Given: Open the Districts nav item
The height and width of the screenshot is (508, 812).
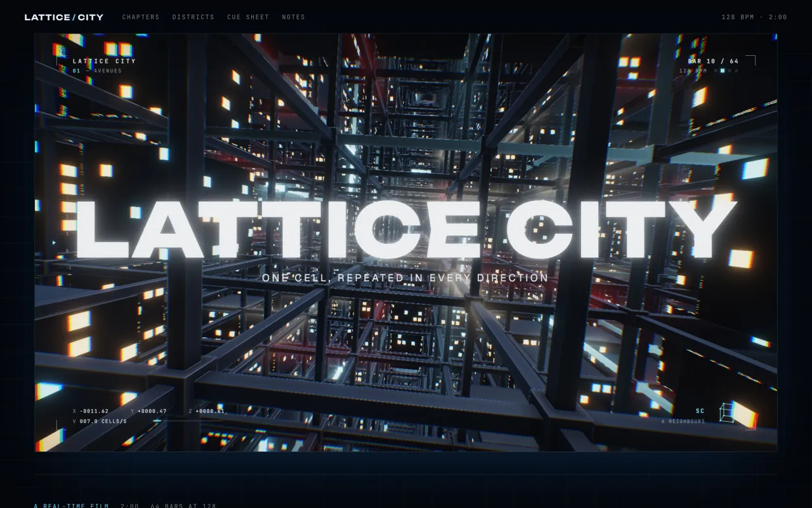Looking at the screenshot, I should pos(193,17).
